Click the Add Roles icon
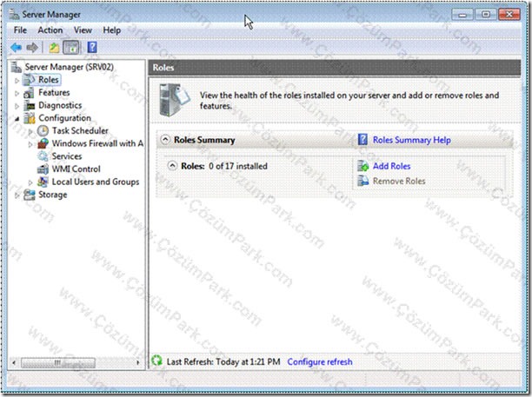 [x=362, y=166]
